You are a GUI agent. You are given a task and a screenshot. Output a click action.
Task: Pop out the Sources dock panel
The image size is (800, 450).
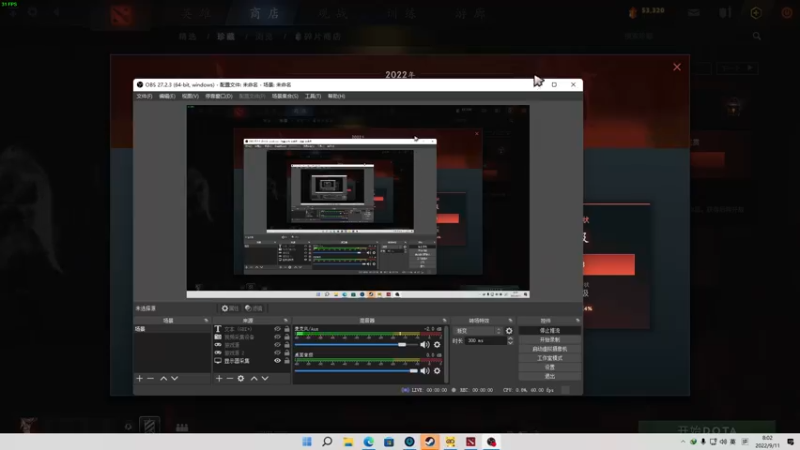pyautogui.click(x=286, y=320)
